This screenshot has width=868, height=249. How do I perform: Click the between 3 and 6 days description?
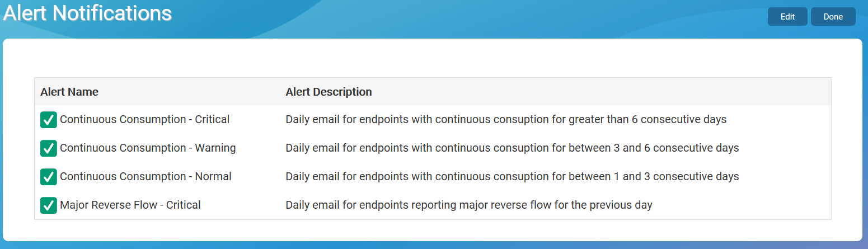coord(512,148)
